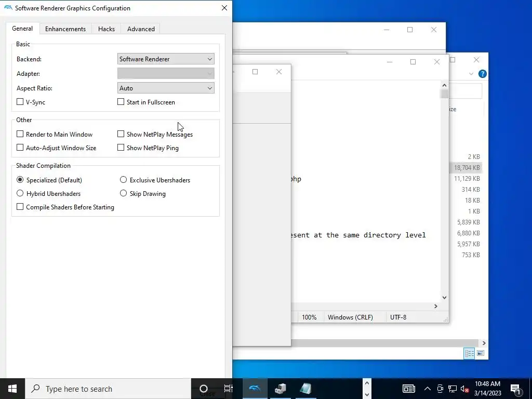This screenshot has width=532, height=399.
Task: Open the Backend dropdown showing Software Renderer
Action: tap(166, 59)
